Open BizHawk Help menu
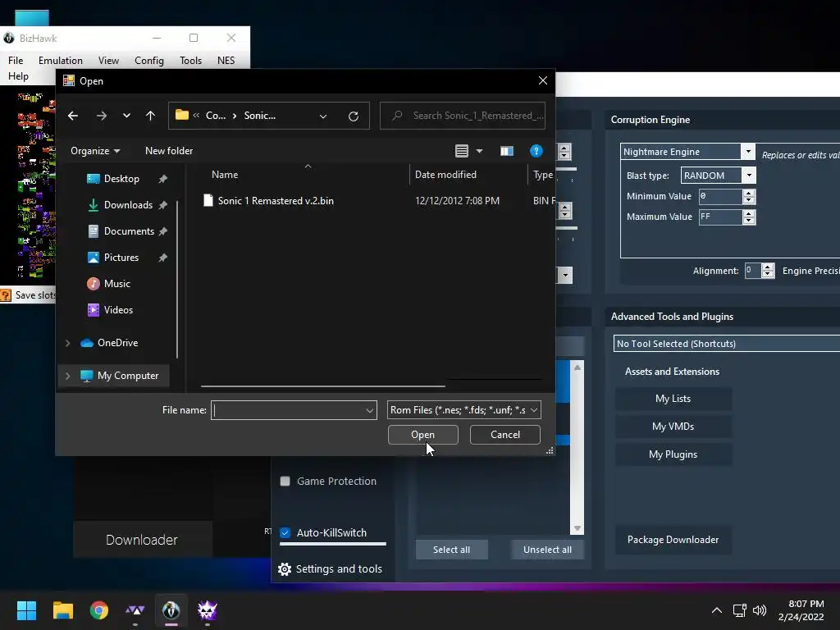Screen dimensions: 840x630 tap(18, 76)
